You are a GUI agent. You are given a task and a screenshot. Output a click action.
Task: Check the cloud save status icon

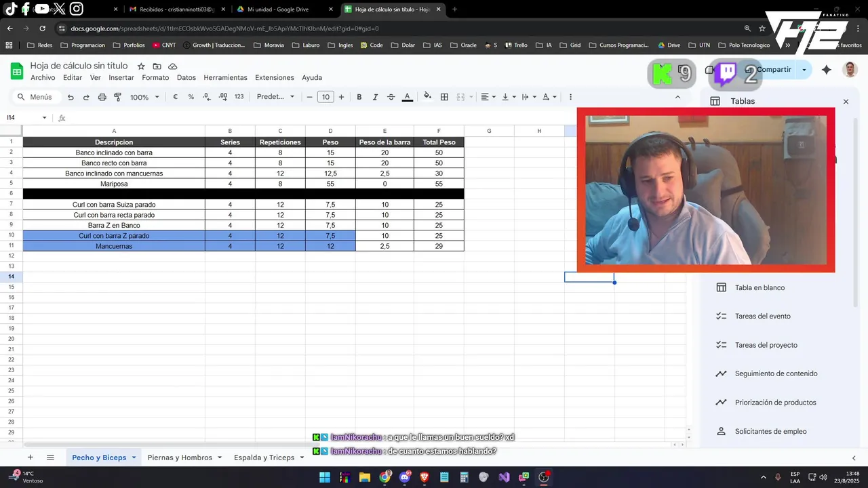pos(173,66)
